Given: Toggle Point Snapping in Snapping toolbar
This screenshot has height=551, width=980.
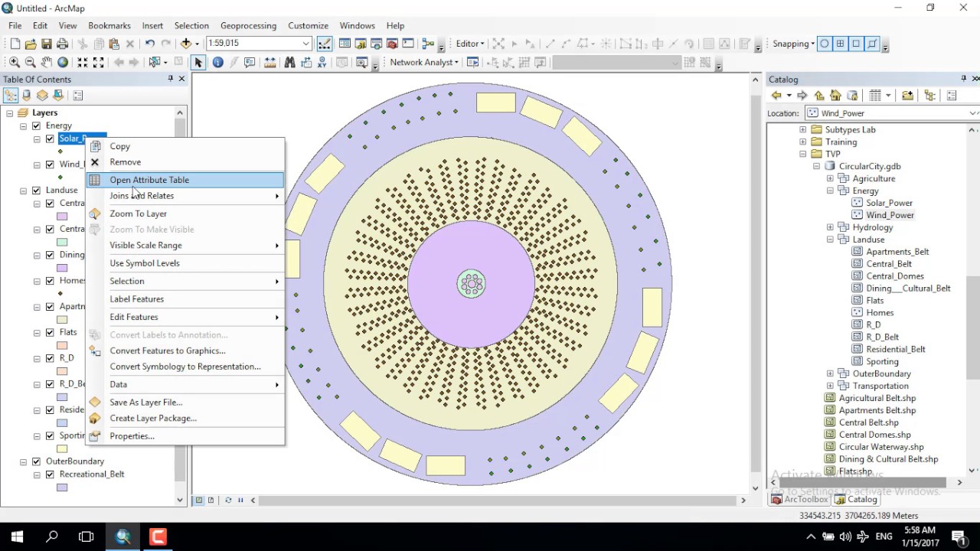Looking at the screenshot, I should pyautogui.click(x=825, y=44).
